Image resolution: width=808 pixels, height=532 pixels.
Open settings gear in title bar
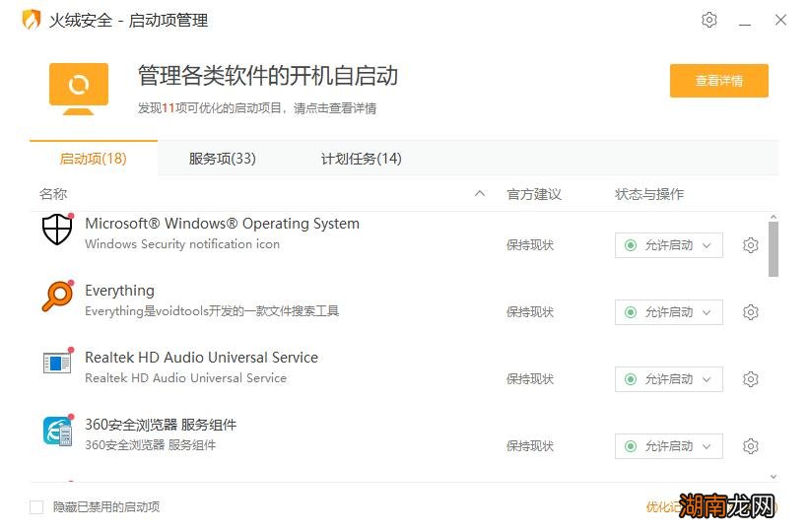coord(709,20)
